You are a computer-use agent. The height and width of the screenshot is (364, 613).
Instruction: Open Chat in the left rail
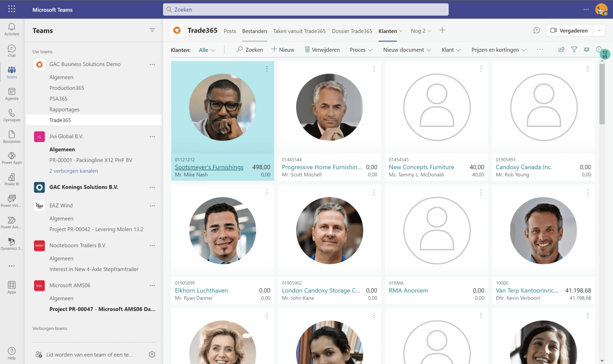12,51
